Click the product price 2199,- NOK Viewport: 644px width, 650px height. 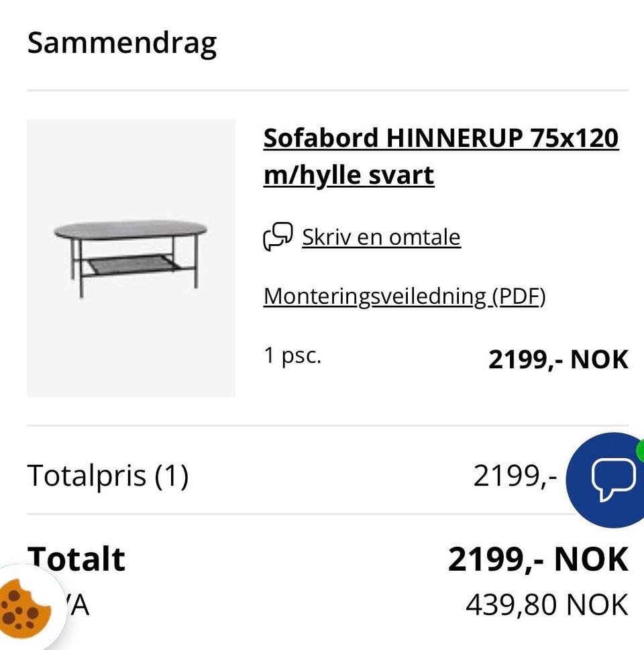pos(558,359)
